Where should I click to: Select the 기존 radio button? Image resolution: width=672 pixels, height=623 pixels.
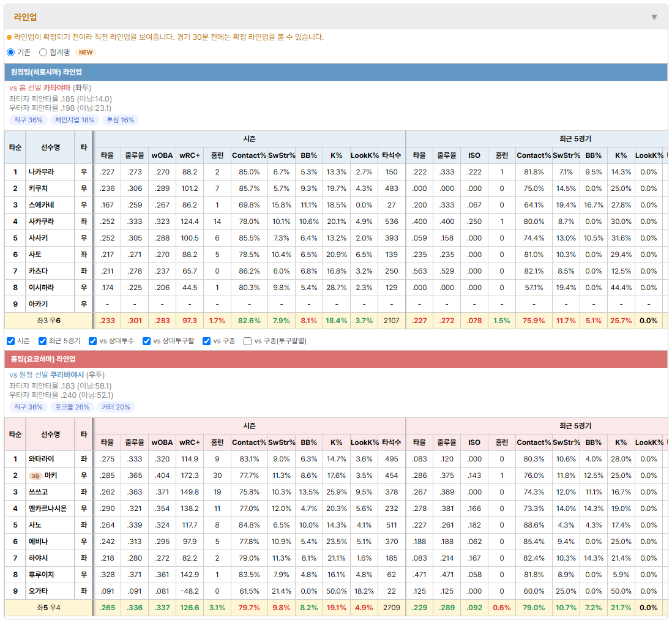(x=11, y=52)
